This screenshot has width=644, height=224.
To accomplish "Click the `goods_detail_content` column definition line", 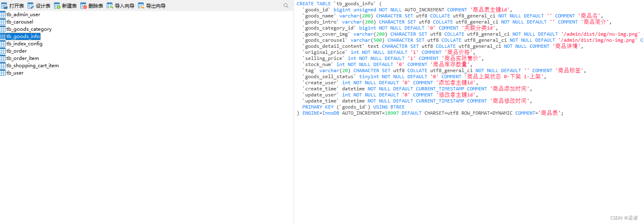I will (443, 46).
